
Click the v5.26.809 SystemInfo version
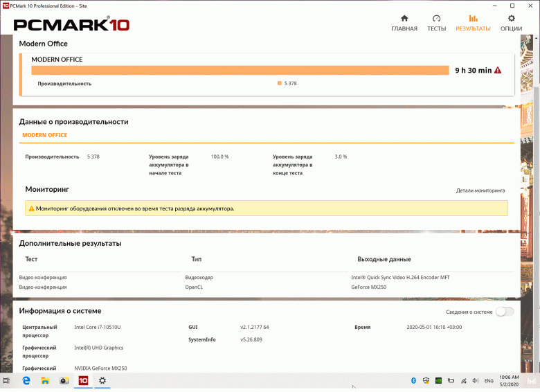click(x=251, y=339)
